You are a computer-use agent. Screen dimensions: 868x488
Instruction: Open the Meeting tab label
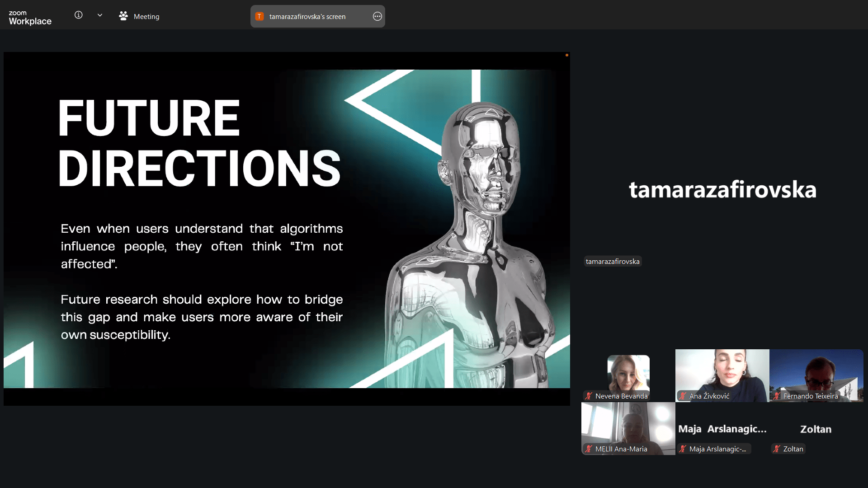coord(146,17)
